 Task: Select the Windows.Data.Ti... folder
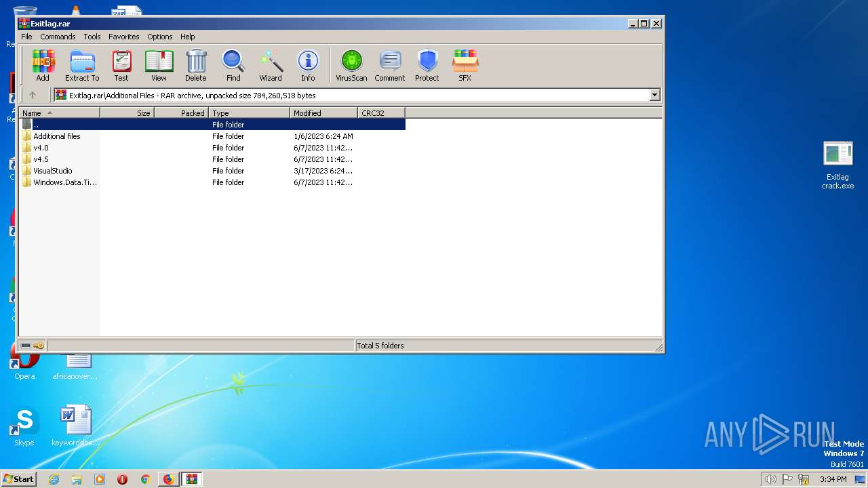[x=65, y=182]
